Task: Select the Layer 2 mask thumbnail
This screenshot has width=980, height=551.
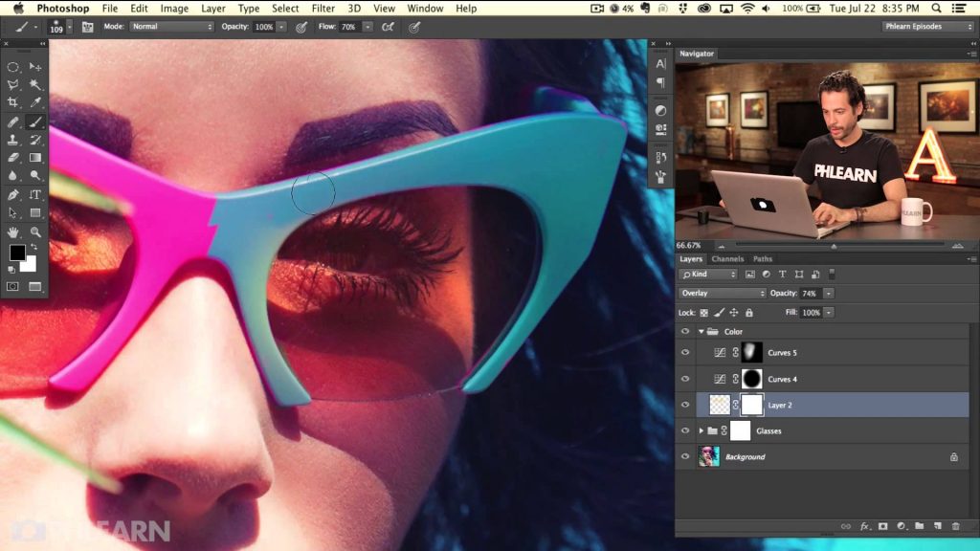Action: point(752,405)
